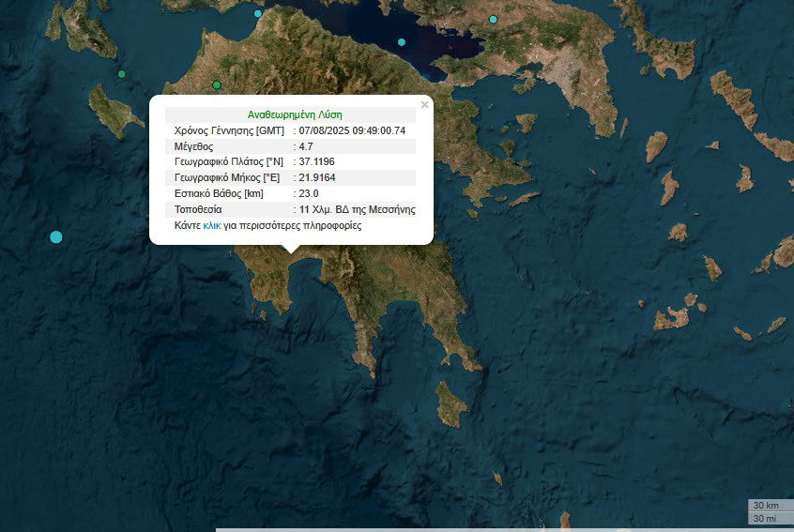Click the focal depth value 23.0
Viewport: 794px width, 532px height.
[x=309, y=193]
